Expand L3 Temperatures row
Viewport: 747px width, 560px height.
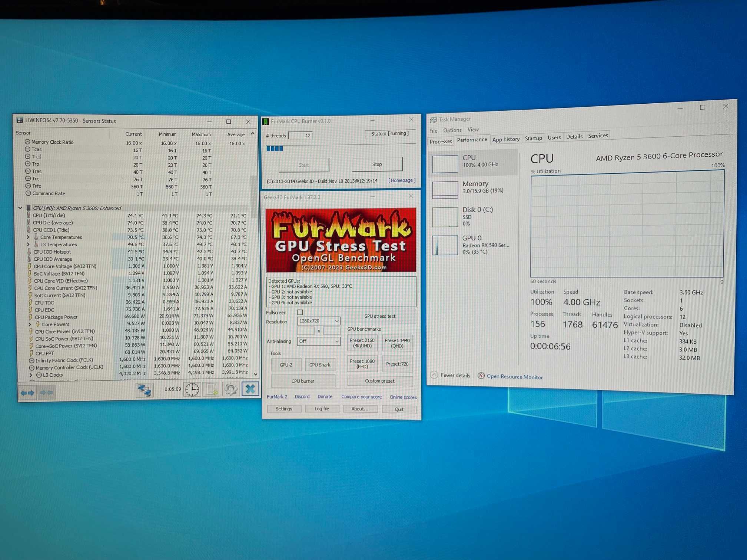(x=28, y=244)
